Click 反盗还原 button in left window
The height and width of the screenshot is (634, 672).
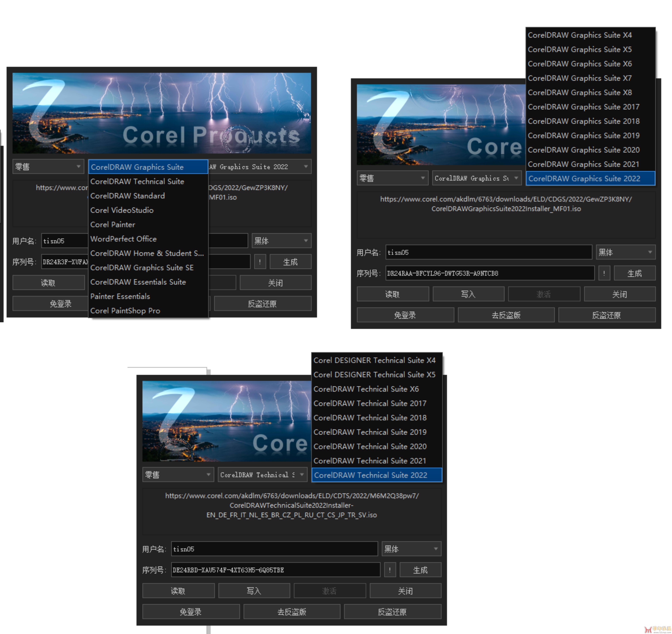click(x=263, y=304)
